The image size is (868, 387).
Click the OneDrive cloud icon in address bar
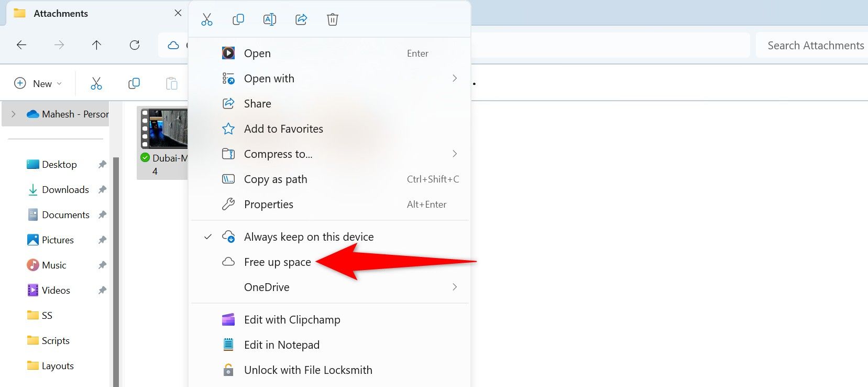[x=173, y=45]
